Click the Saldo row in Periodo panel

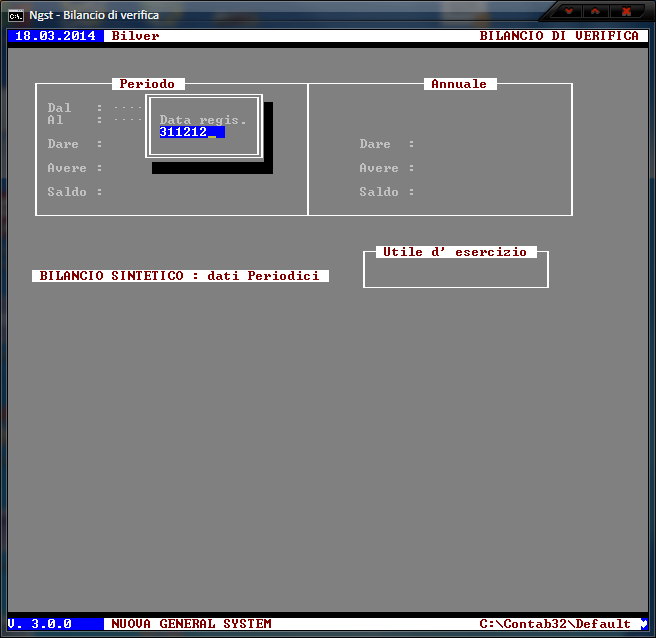(x=75, y=192)
